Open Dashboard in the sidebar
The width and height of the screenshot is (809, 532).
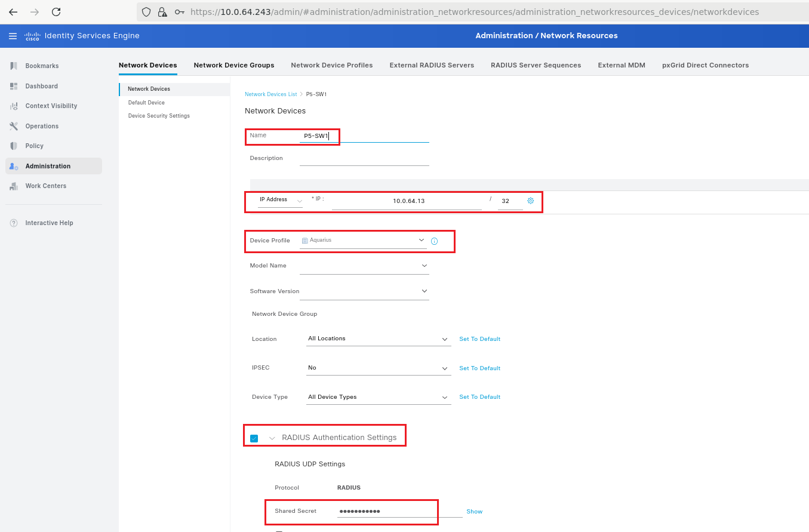[41, 86]
